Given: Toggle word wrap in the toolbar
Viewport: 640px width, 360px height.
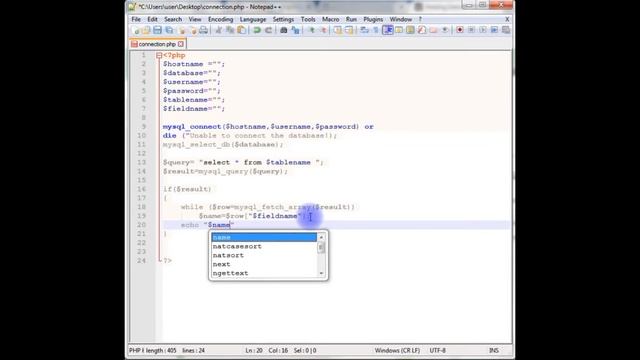Looking at the screenshot, I should pyautogui.click(x=364, y=30).
